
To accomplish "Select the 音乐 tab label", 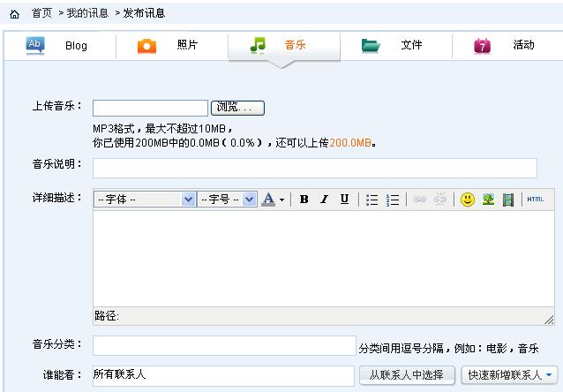I will (x=295, y=45).
